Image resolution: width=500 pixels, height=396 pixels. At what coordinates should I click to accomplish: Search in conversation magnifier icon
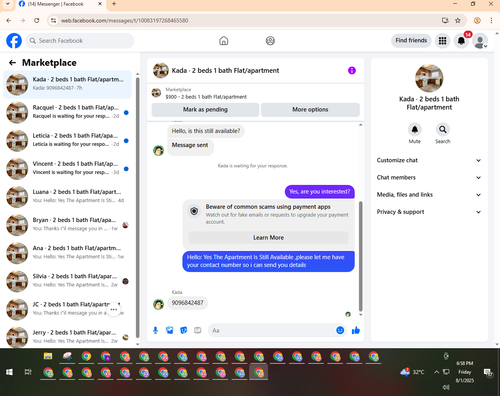click(x=443, y=129)
